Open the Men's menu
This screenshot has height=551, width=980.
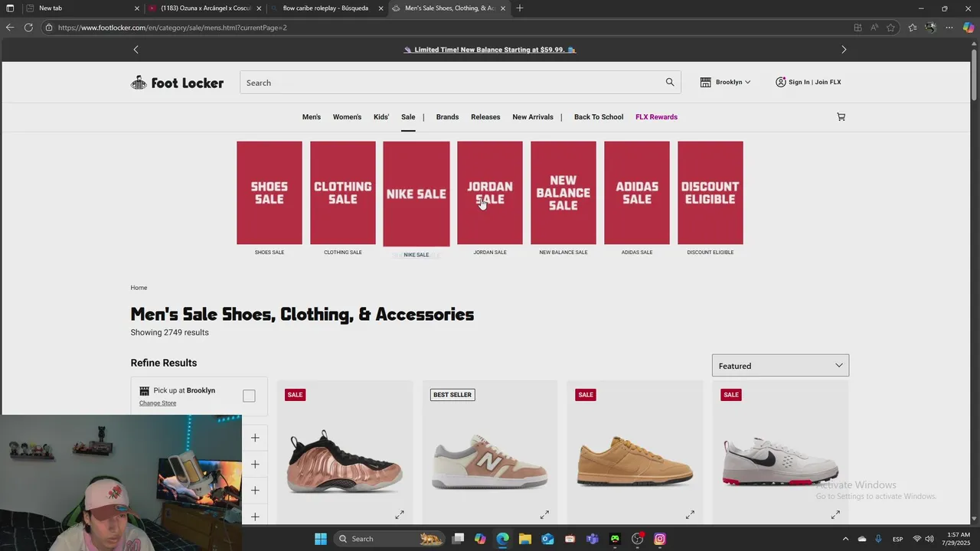(x=312, y=117)
